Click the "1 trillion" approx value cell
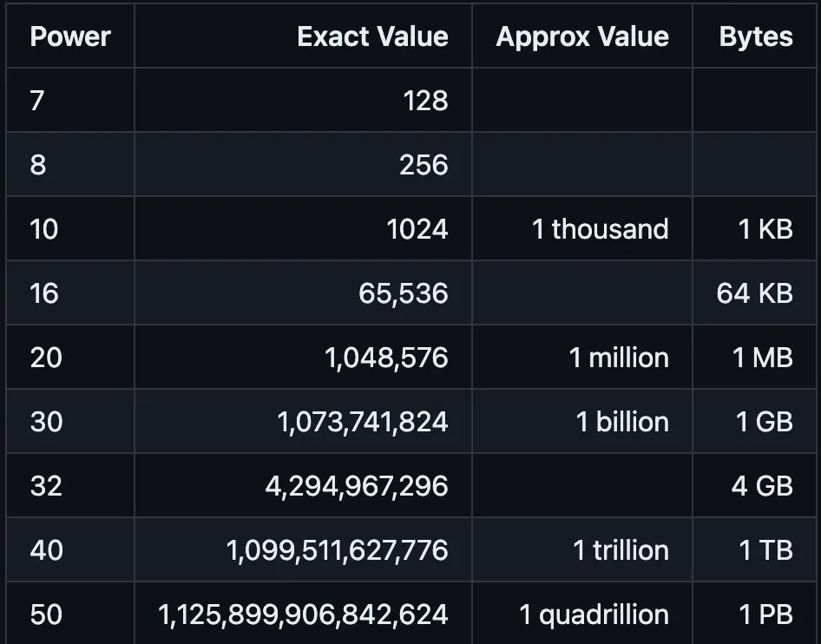The width and height of the screenshot is (821, 644). pos(621,550)
